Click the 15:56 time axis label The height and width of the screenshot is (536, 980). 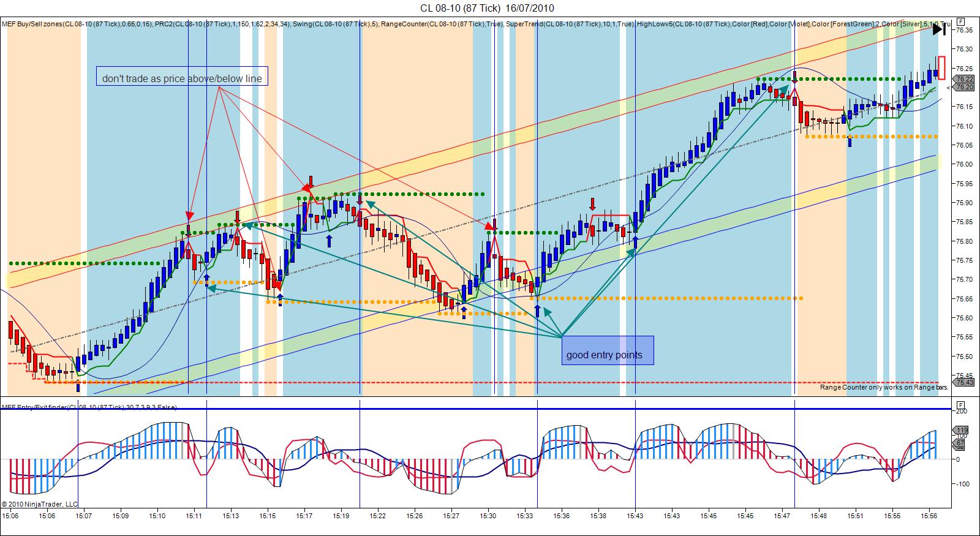coord(929,516)
